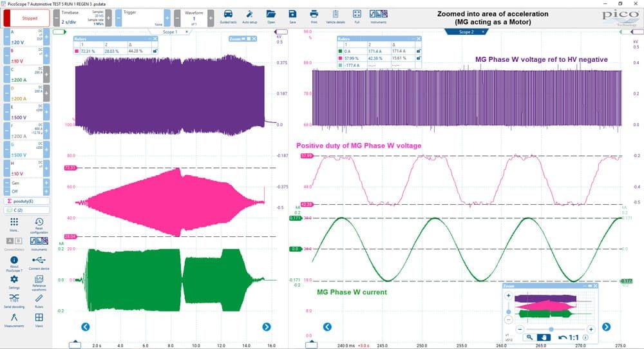Viewport: 644px width, 349px height.
Task: Switch to the Scope 2 tab
Action: click(x=466, y=32)
